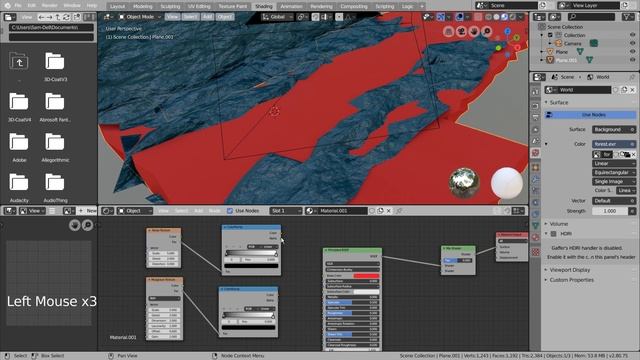Screen dimensions: 640x360
Task: Open the Adobe folder
Action: [19, 147]
